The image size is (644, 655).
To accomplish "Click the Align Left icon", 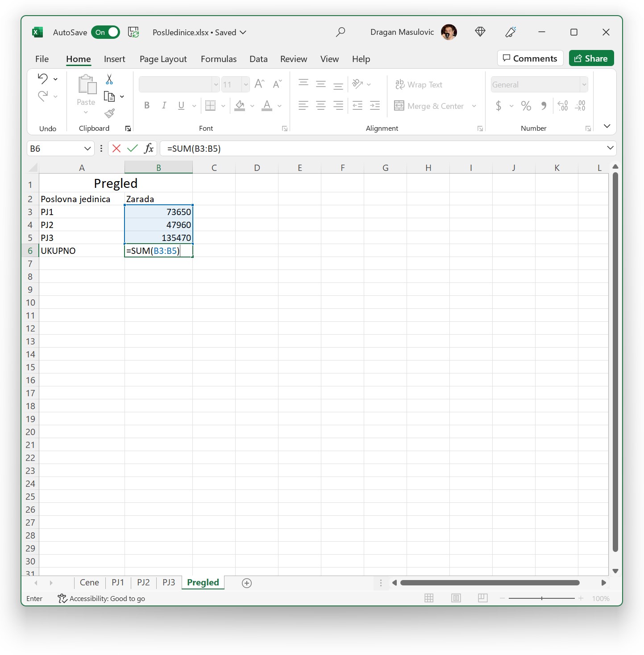I will coord(303,106).
